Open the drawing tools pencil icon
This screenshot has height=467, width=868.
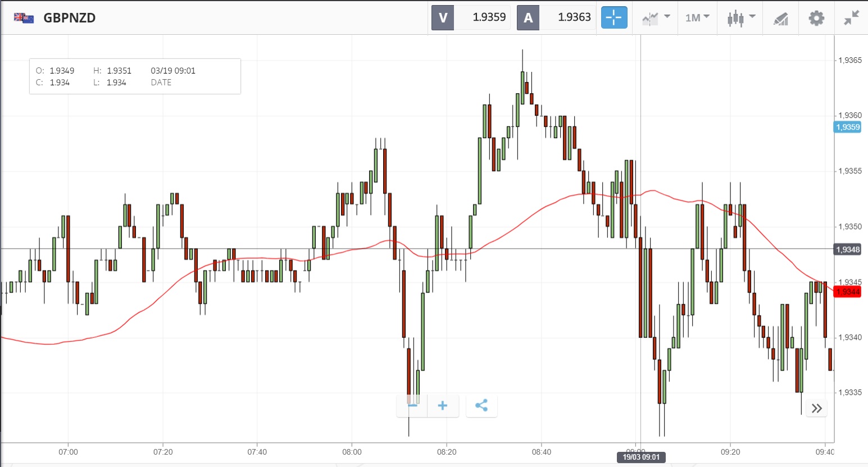point(780,19)
